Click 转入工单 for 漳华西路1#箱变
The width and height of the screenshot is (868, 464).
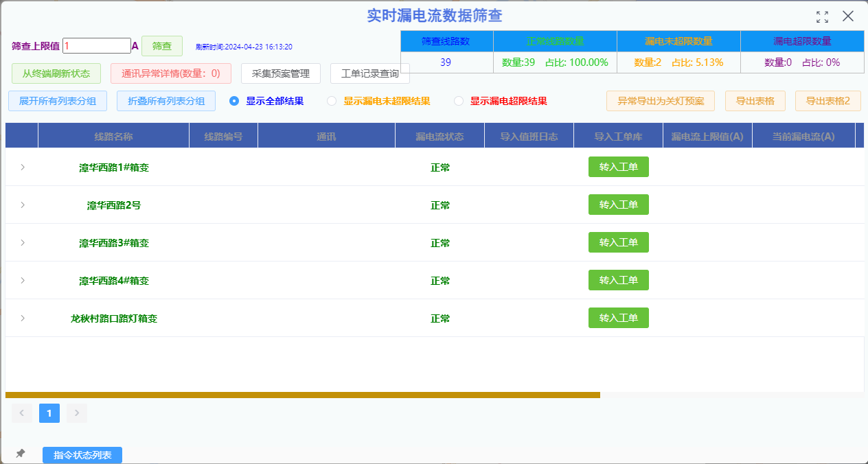pos(619,167)
